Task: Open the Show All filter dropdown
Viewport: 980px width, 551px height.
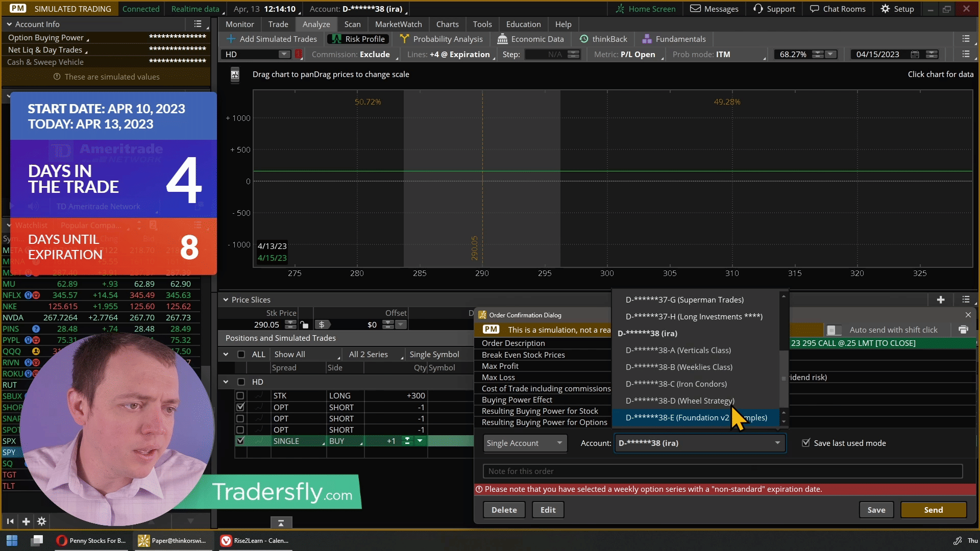Action: coord(306,354)
